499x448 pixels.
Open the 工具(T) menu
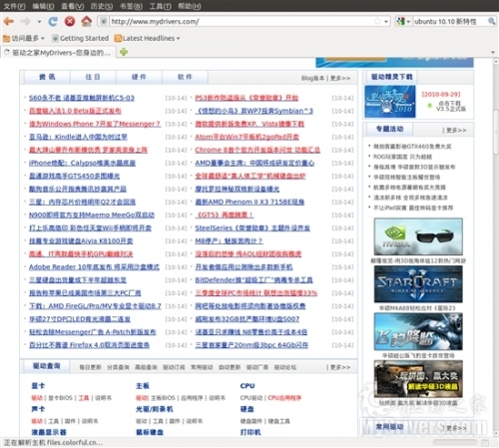160,6
